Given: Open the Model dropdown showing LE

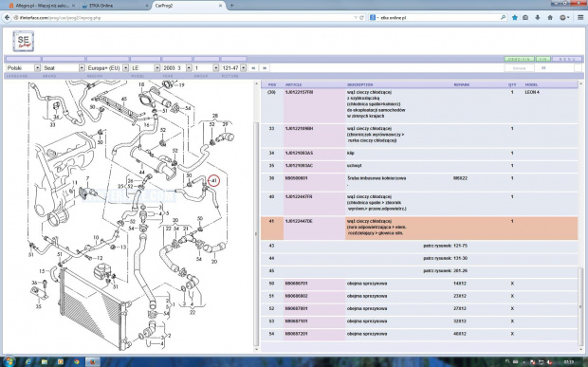Looking at the screenshot, I should point(145,68).
